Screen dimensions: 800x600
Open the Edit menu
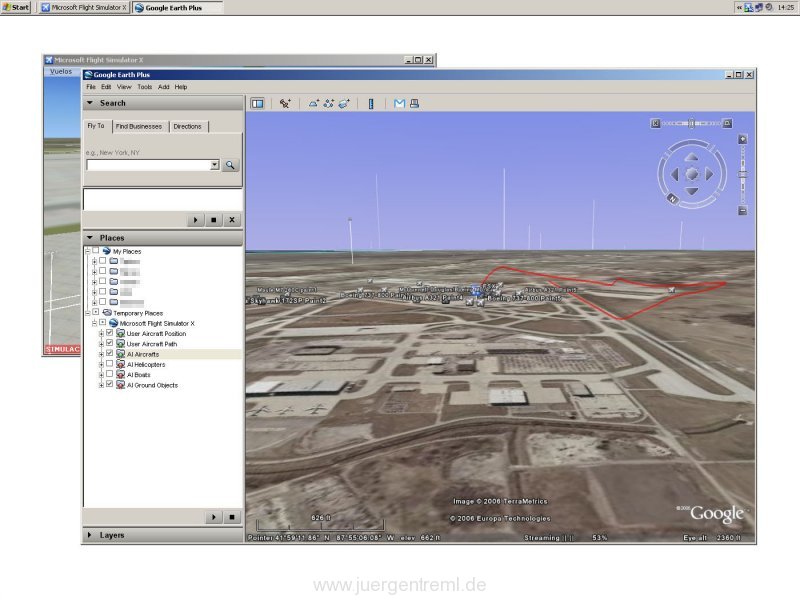click(106, 87)
